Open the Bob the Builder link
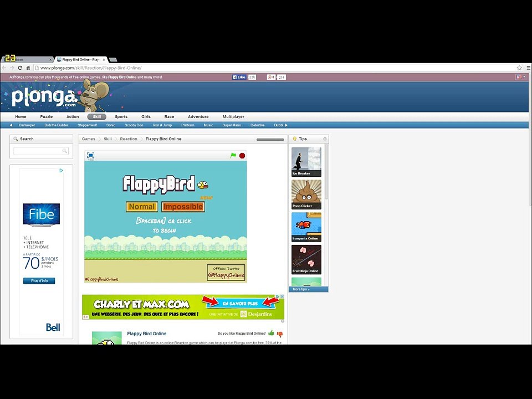 [57, 125]
